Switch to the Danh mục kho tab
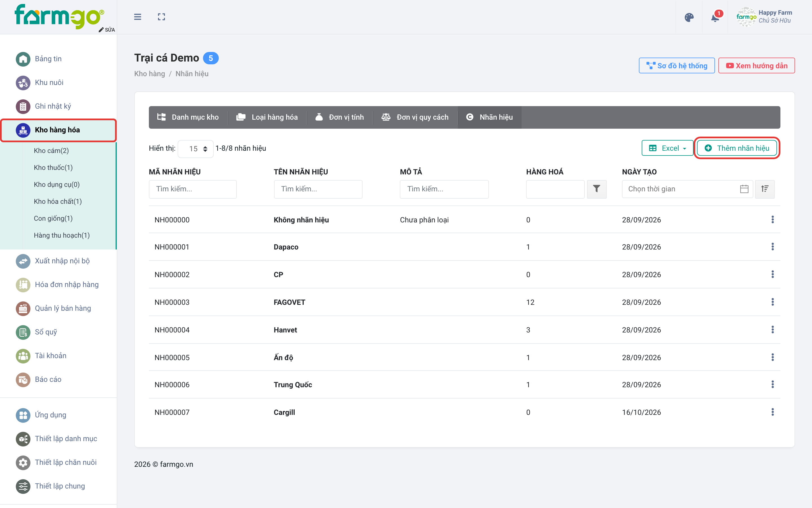Viewport: 812px width, 508px height. coord(188,117)
